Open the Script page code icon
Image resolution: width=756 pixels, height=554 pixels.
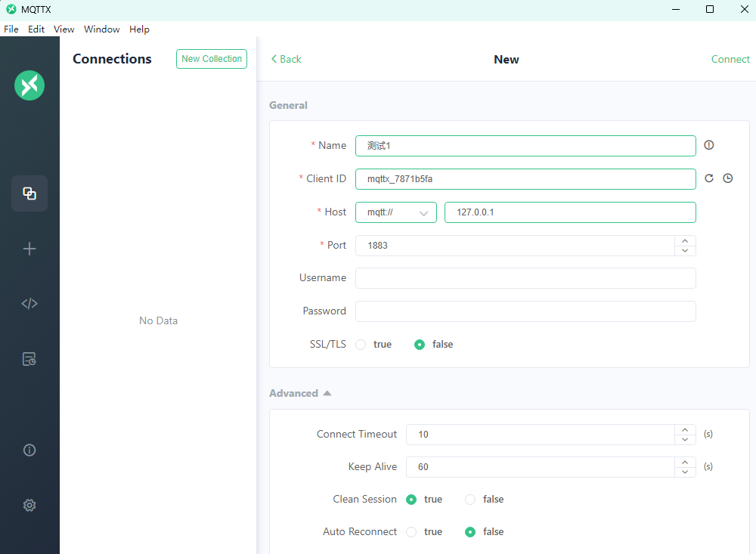pos(29,303)
